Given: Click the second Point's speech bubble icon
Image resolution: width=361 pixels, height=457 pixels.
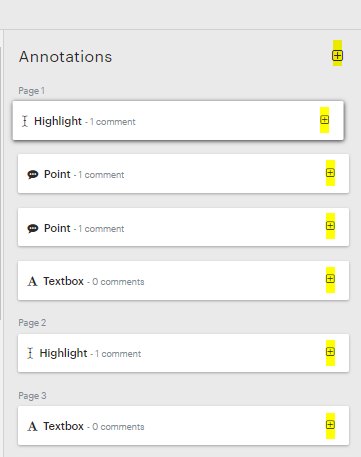Looking at the screenshot, I should tap(33, 228).
